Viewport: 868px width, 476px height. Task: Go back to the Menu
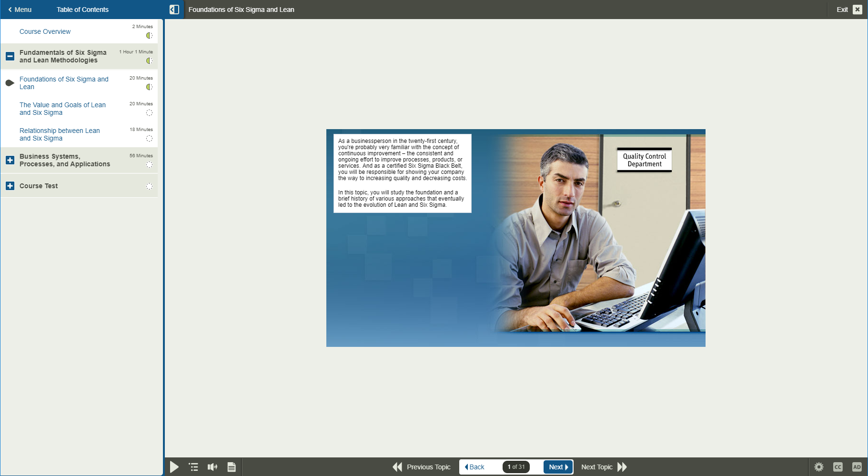pos(20,10)
